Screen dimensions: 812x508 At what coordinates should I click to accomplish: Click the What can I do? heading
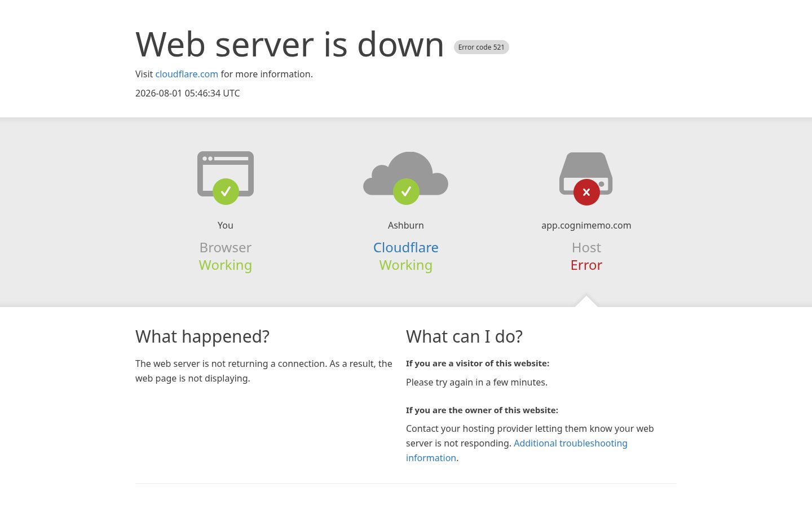click(464, 336)
